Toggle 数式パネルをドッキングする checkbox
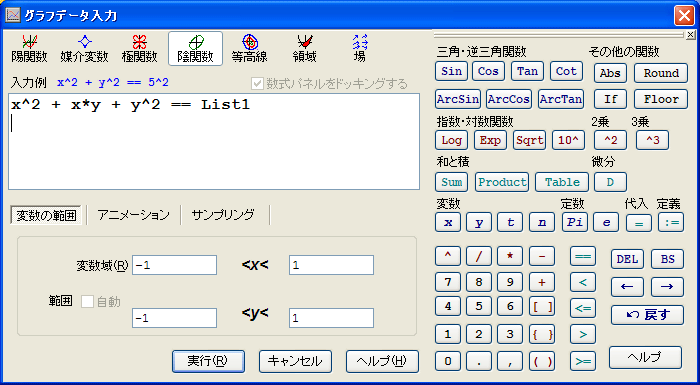 257,83
